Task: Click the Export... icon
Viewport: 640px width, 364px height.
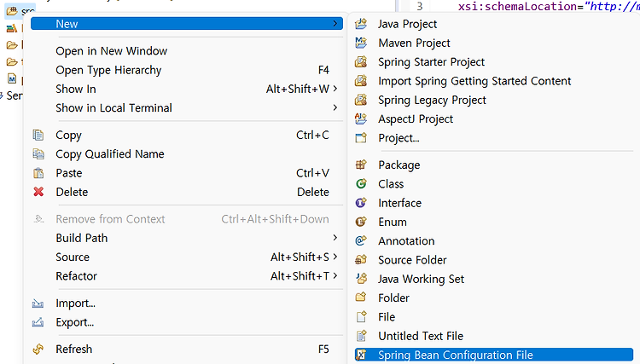Action: 38,322
